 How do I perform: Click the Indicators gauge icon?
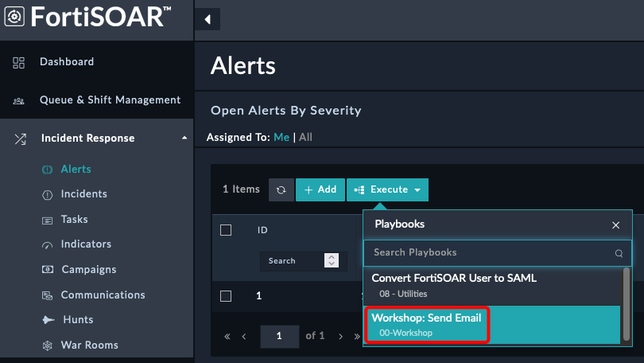47,245
